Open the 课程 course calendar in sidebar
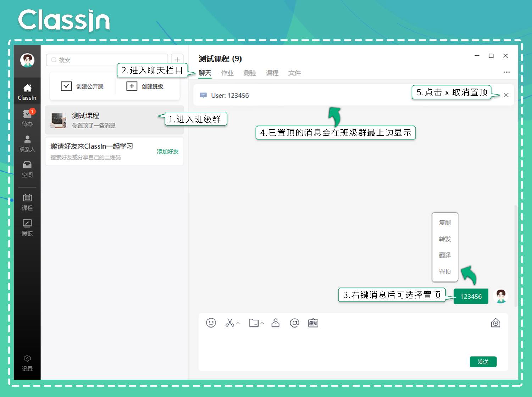This screenshot has height=397, width=532. tap(27, 202)
